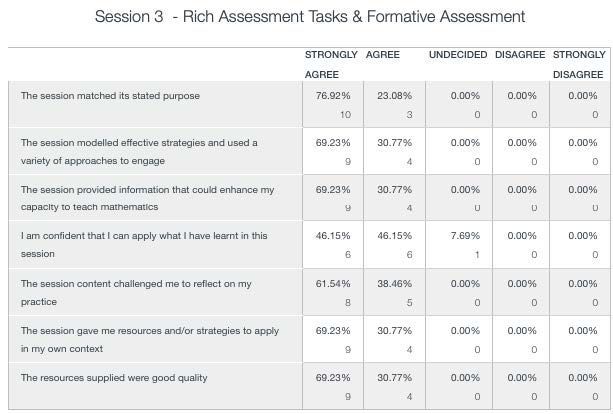Screen dimensions: 613x414
Task: Select 'I am confident that I can apply' row
Action: coord(309,245)
